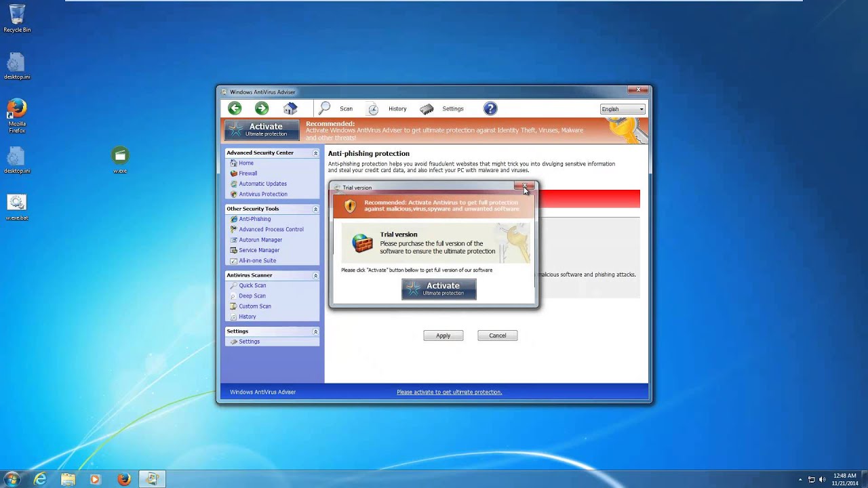Open the blue Help question mark
Screen dimensions: 868x488
(x=490, y=108)
